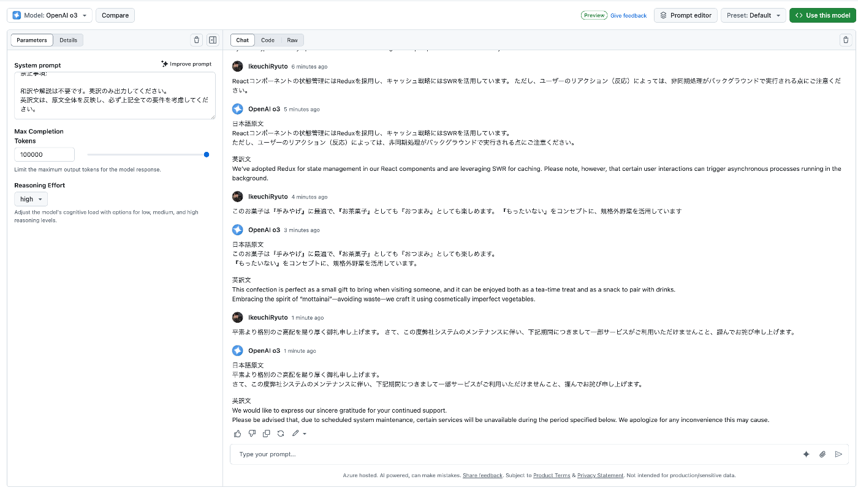Click inside the System prompt text area
The height and width of the screenshot is (504, 858).
point(115,96)
